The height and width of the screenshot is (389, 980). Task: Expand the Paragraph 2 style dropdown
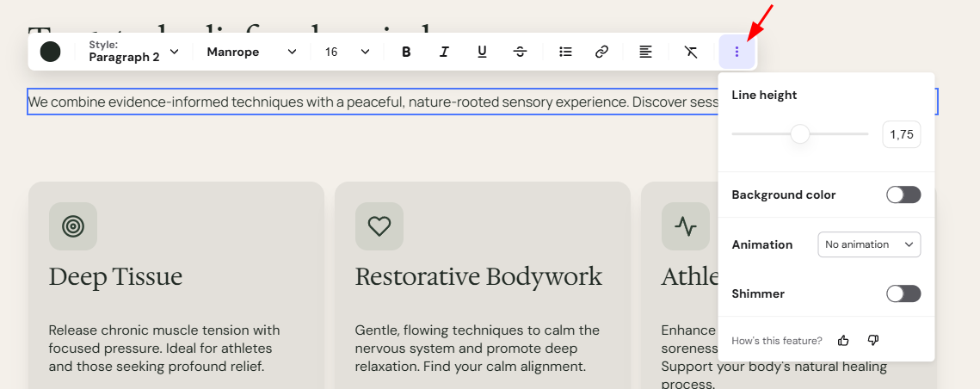click(133, 52)
